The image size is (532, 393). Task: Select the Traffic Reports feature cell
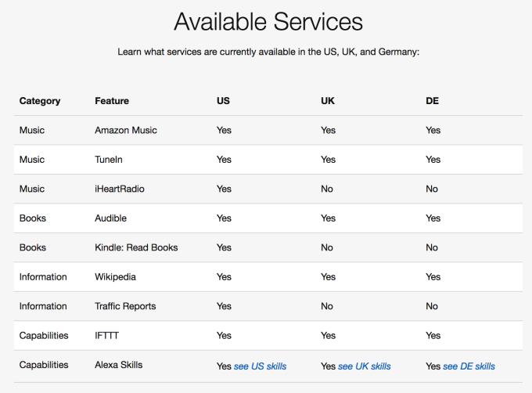125,306
